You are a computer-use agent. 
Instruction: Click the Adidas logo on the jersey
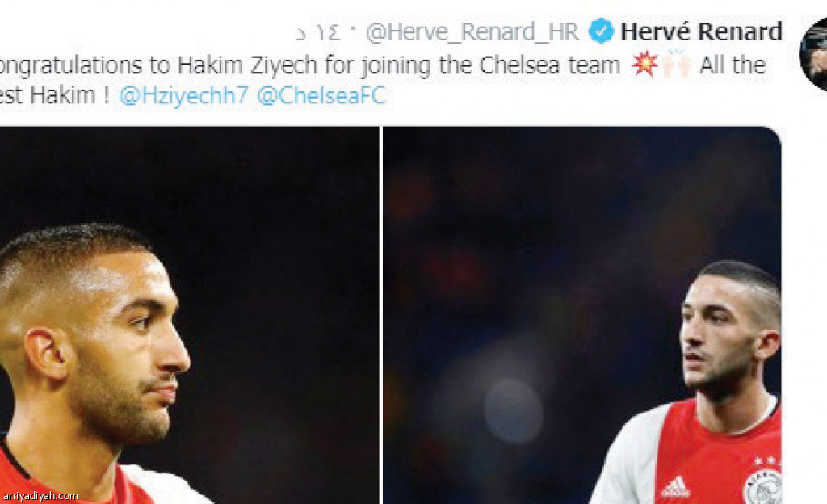676,487
